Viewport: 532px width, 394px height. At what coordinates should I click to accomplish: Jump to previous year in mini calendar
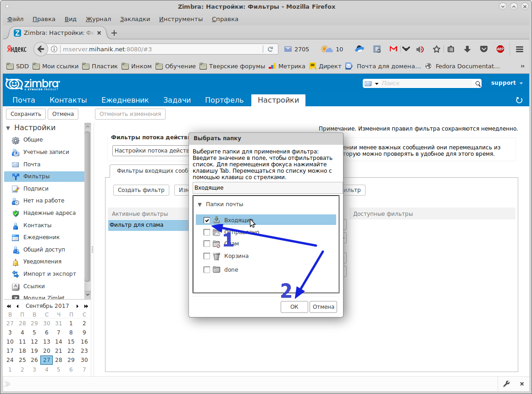[9, 306]
